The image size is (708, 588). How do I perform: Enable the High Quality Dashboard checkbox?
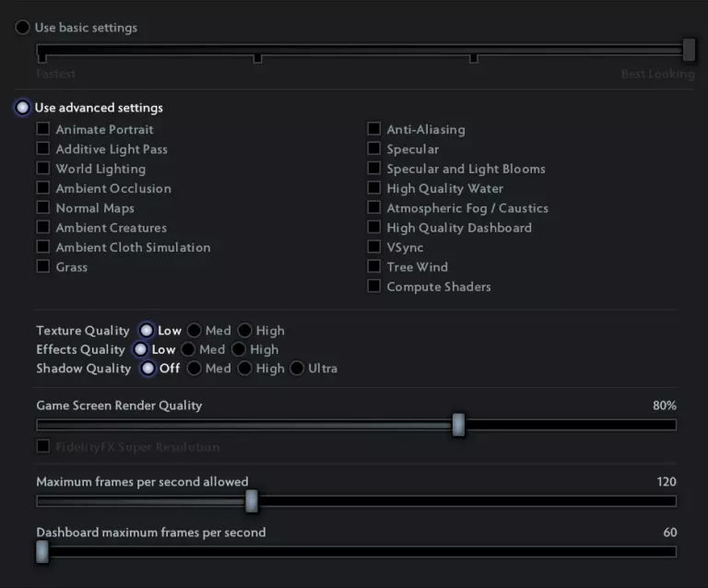pyautogui.click(x=374, y=227)
